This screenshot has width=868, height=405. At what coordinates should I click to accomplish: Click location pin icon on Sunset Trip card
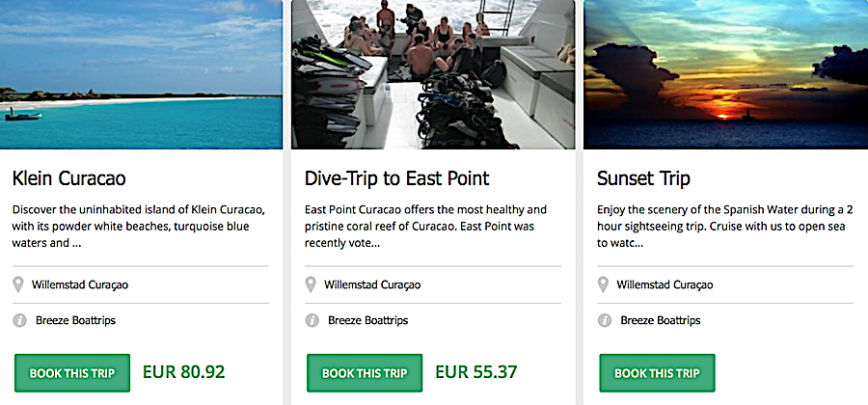(x=603, y=284)
